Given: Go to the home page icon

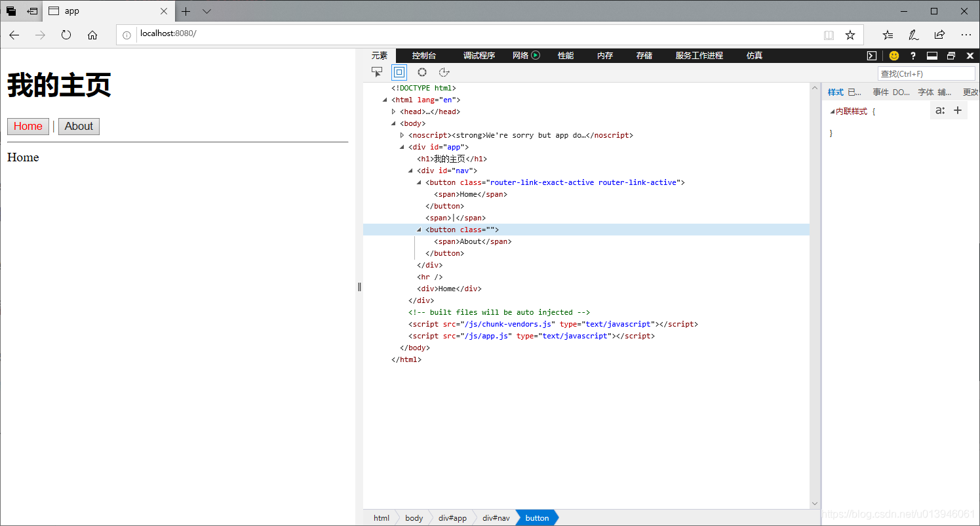Looking at the screenshot, I should [x=92, y=35].
